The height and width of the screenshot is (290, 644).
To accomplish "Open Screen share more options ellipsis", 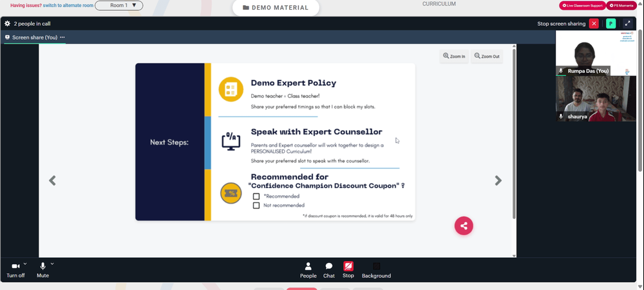I will click(62, 37).
